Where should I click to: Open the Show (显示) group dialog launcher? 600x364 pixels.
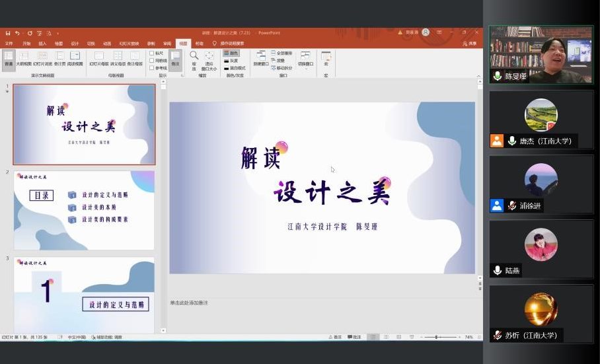[x=182, y=75]
